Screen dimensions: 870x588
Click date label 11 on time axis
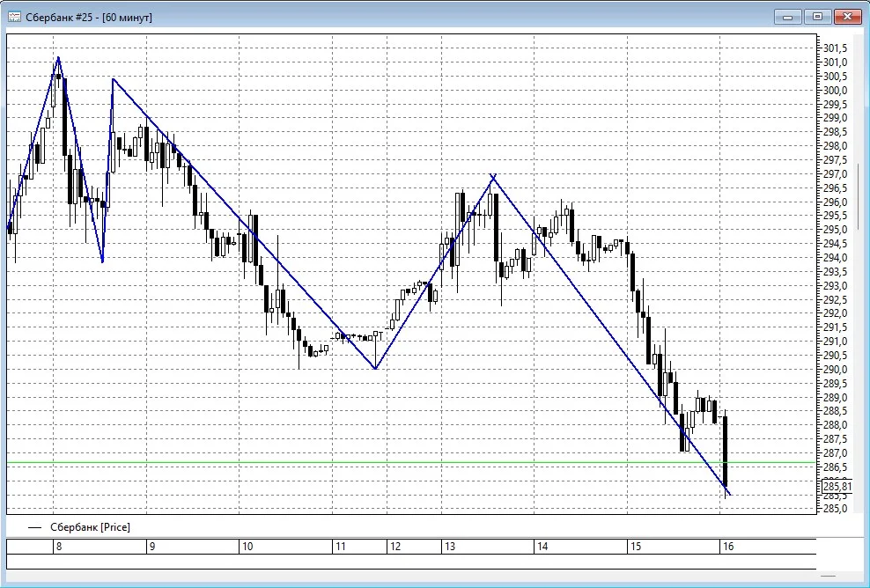tap(340, 547)
